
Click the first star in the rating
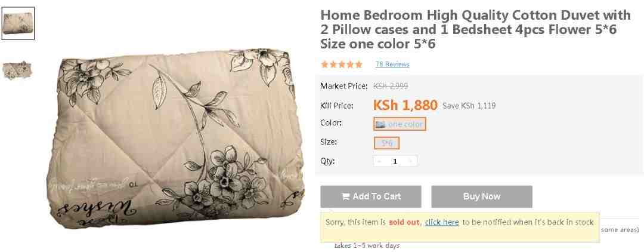pyautogui.click(x=325, y=64)
